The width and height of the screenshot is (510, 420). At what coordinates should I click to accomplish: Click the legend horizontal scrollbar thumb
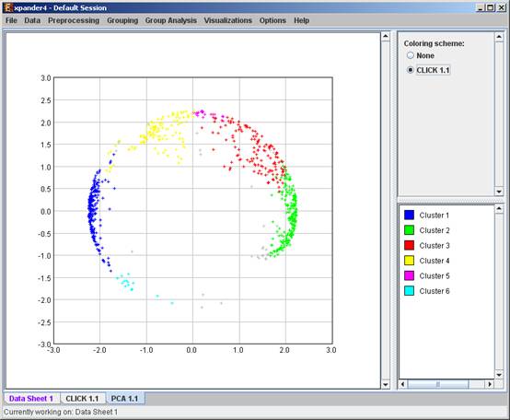[438, 384]
